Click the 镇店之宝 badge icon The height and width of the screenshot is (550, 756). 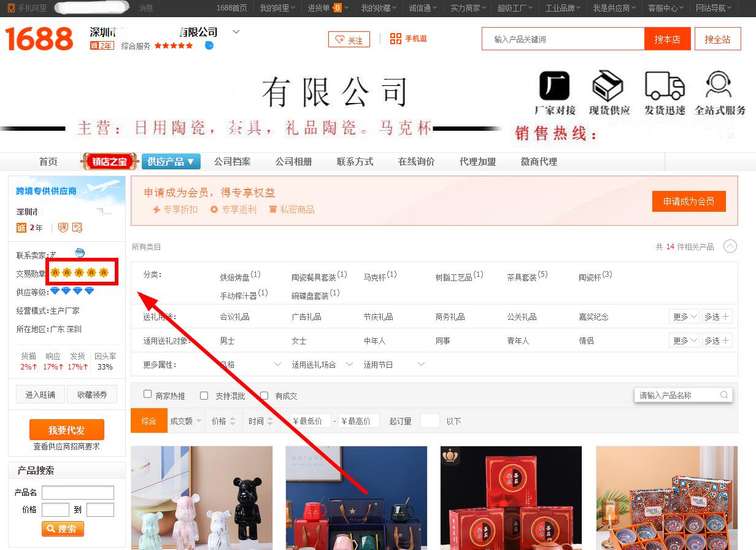coord(109,161)
